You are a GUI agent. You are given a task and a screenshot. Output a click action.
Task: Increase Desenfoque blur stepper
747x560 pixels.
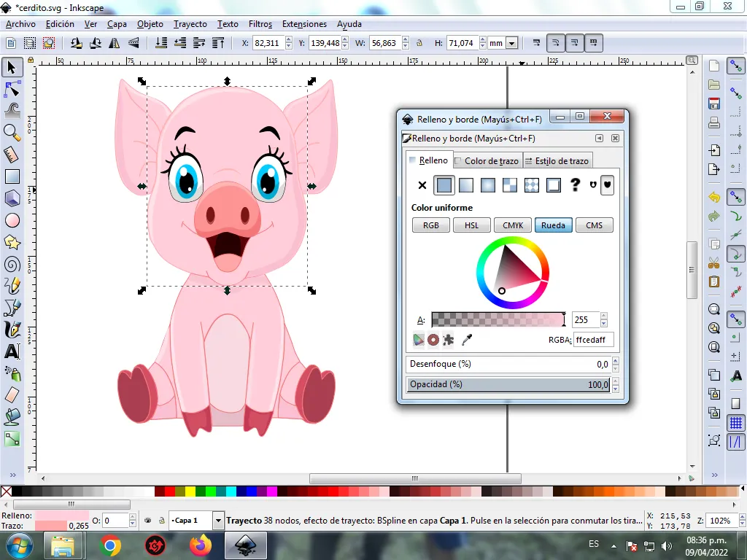pyautogui.click(x=615, y=360)
